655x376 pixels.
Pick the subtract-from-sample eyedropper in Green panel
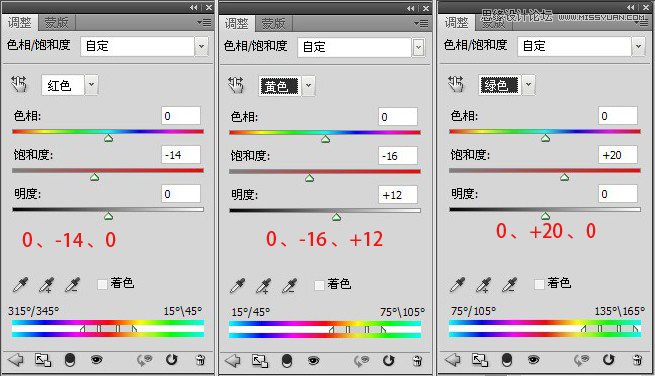[509, 285]
